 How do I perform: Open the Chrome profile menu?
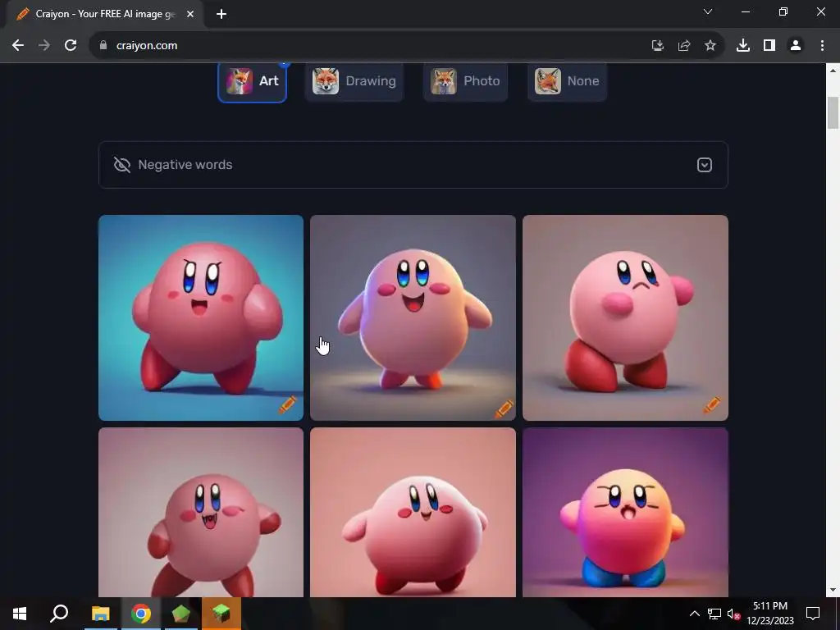(x=796, y=46)
